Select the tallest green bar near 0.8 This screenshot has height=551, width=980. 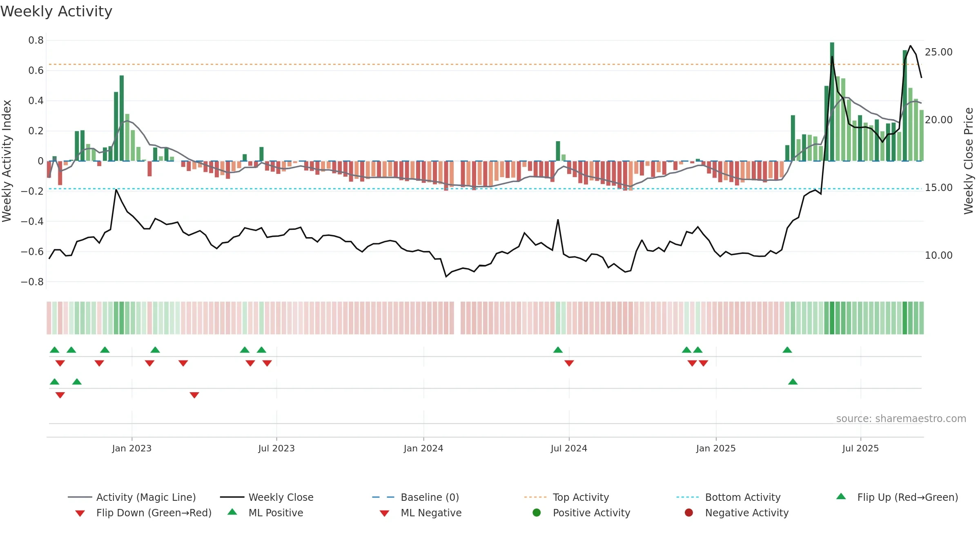tap(832, 102)
